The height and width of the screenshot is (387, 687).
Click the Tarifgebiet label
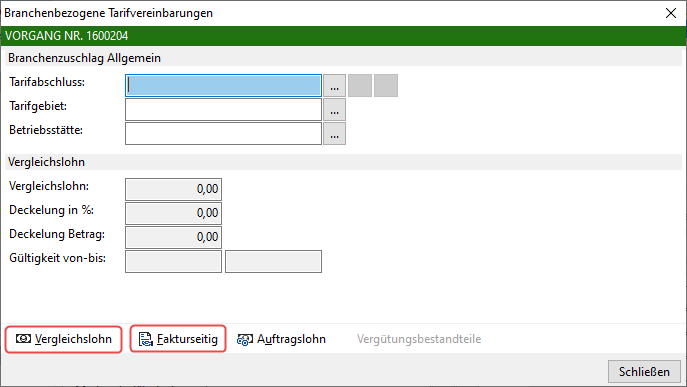(38, 107)
